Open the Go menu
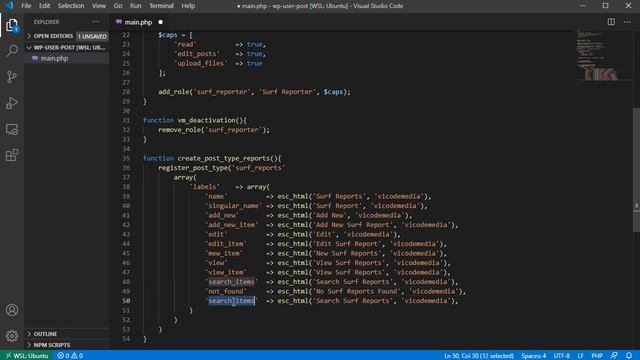The height and width of the screenshot is (360, 640). (118, 6)
